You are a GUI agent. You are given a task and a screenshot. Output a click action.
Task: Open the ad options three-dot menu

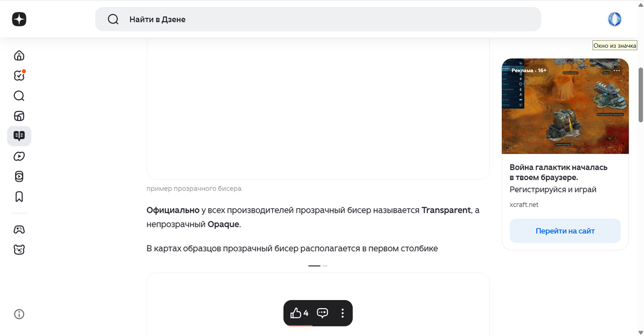coord(617,70)
